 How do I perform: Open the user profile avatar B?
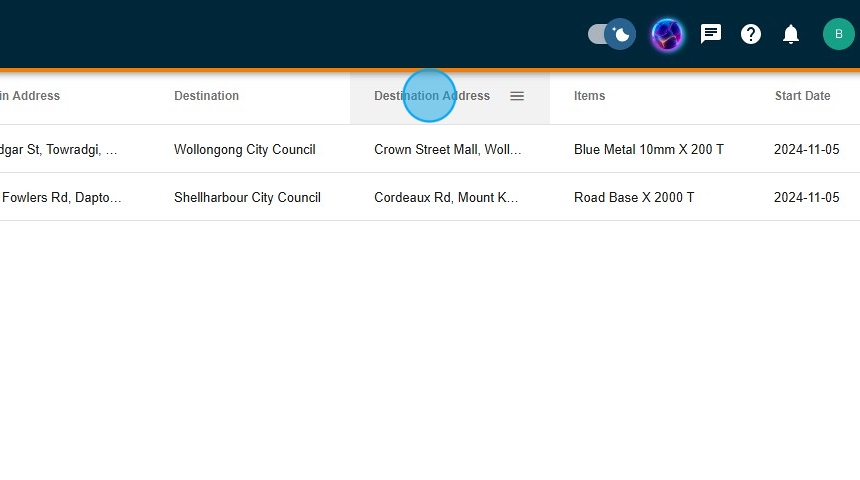[x=838, y=34]
